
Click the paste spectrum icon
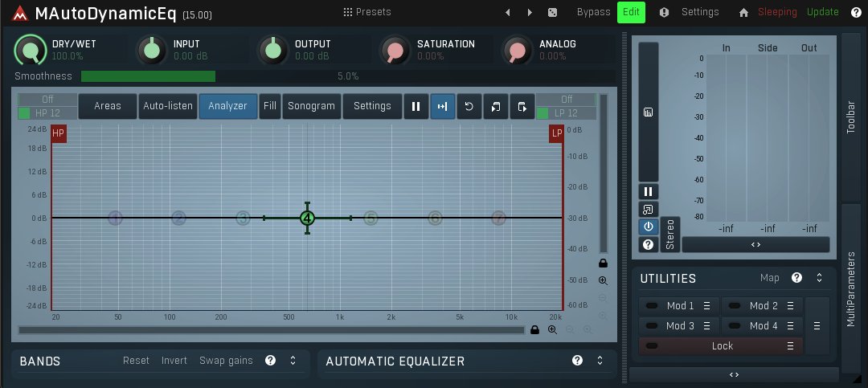[x=522, y=106]
